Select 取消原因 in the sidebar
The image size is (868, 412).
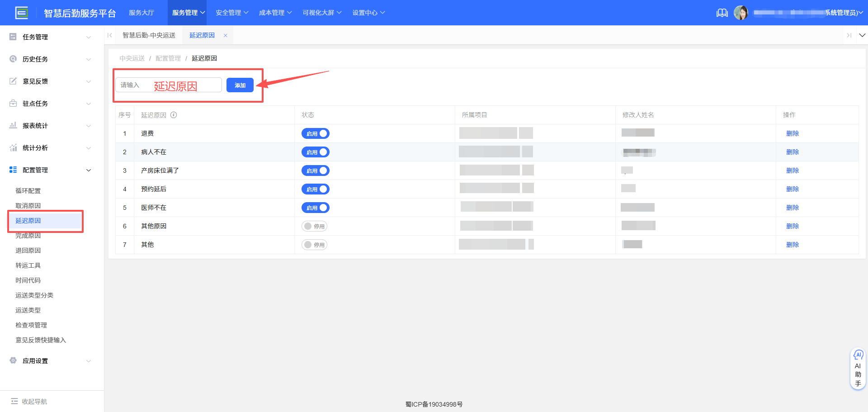click(28, 206)
